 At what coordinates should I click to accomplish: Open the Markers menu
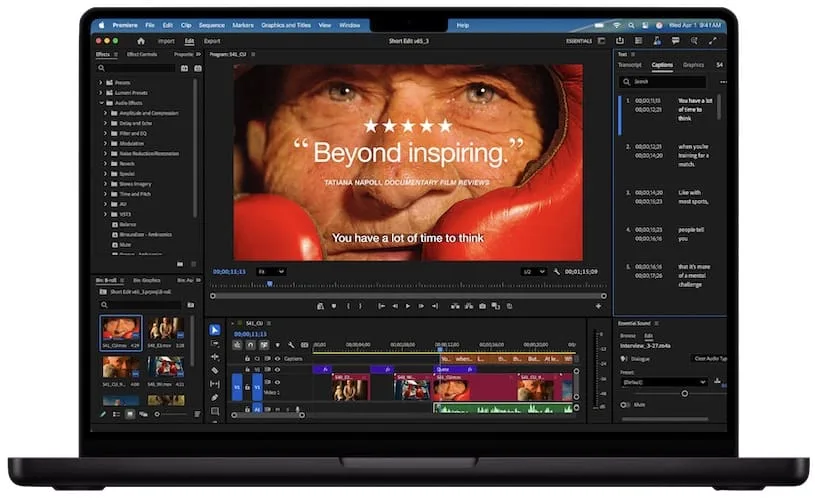243,25
